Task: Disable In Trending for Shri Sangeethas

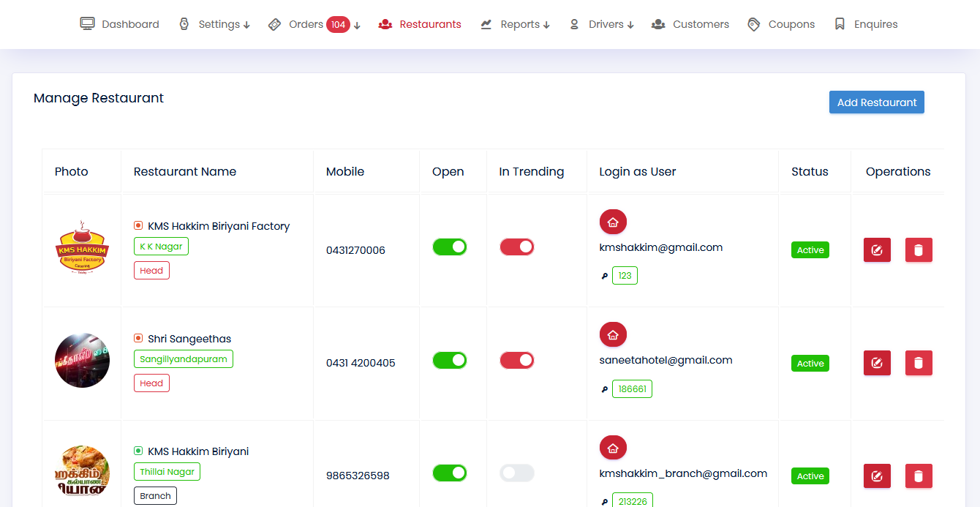Action: click(517, 360)
